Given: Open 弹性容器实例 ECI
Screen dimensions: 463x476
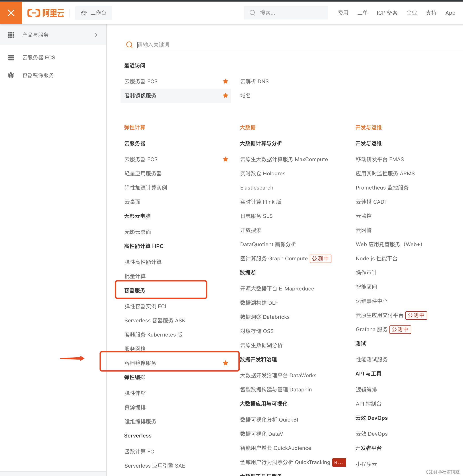Looking at the screenshot, I should click(x=145, y=306).
